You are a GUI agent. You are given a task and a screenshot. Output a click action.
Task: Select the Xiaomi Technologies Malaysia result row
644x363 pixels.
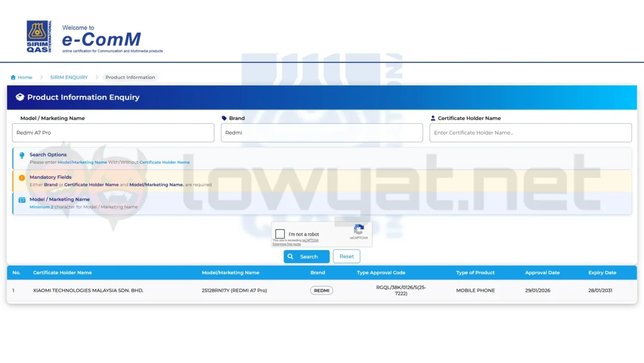tap(88, 291)
